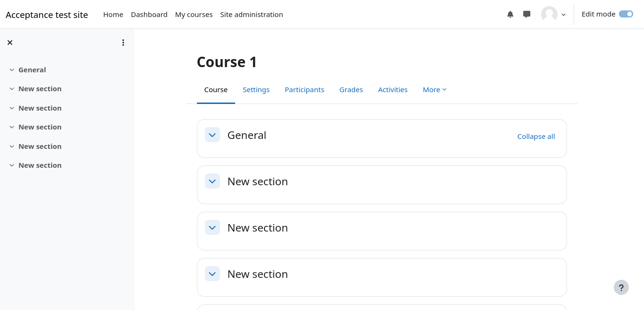The height and width of the screenshot is (310, 644).
Task: Collapse the third New section card chevron
Action: point(212,274)
